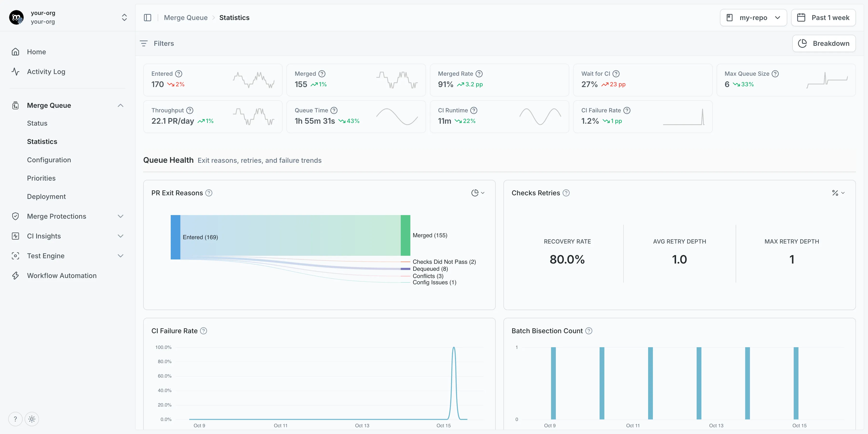Screen dimensions: 868x434
Task: Show help for CI Failure Rate chart
Action: [203, 331]
